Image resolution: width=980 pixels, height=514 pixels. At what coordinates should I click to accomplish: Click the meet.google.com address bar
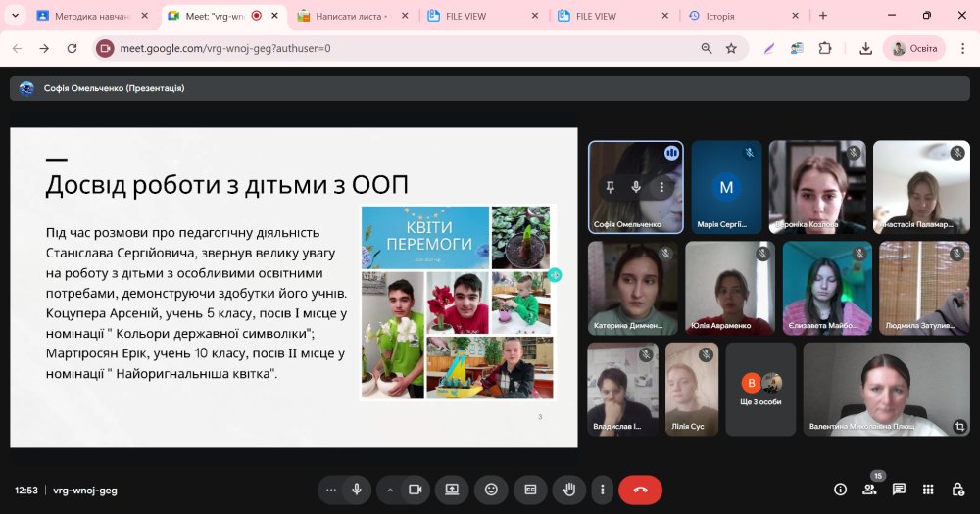tap(392, 48)
